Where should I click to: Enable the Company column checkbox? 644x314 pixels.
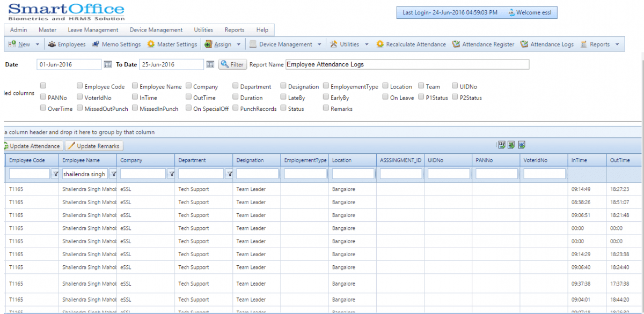189,86
